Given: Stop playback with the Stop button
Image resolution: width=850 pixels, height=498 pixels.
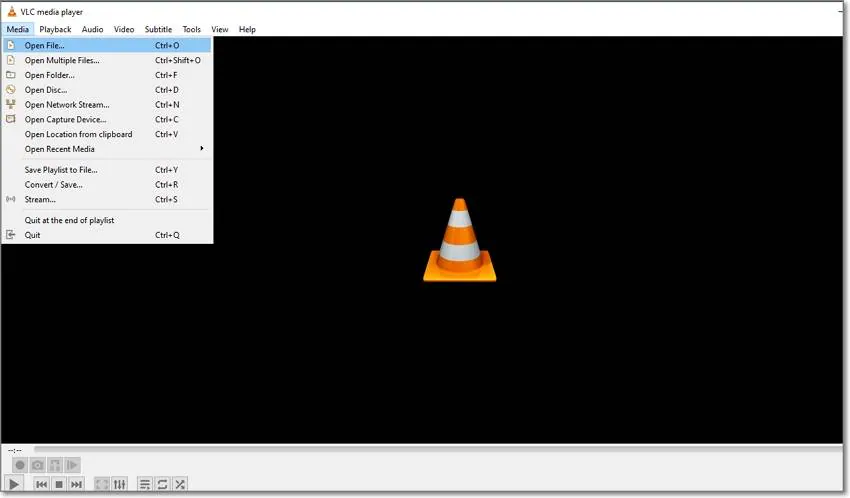Looking at the screenshot, I should point(59,484).
